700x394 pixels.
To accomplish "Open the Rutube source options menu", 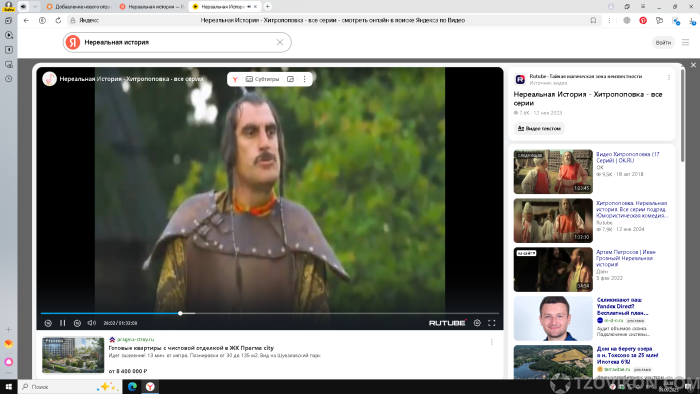I will click(669, 78).
